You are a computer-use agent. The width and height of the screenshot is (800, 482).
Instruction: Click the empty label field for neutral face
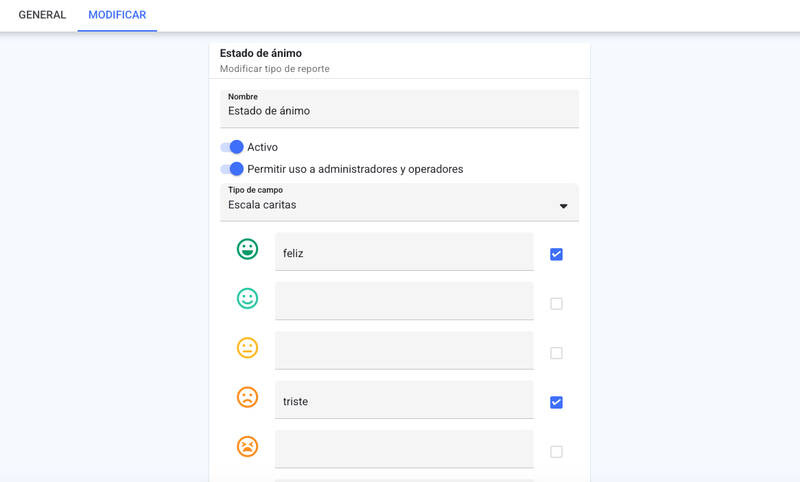(404, 350)
